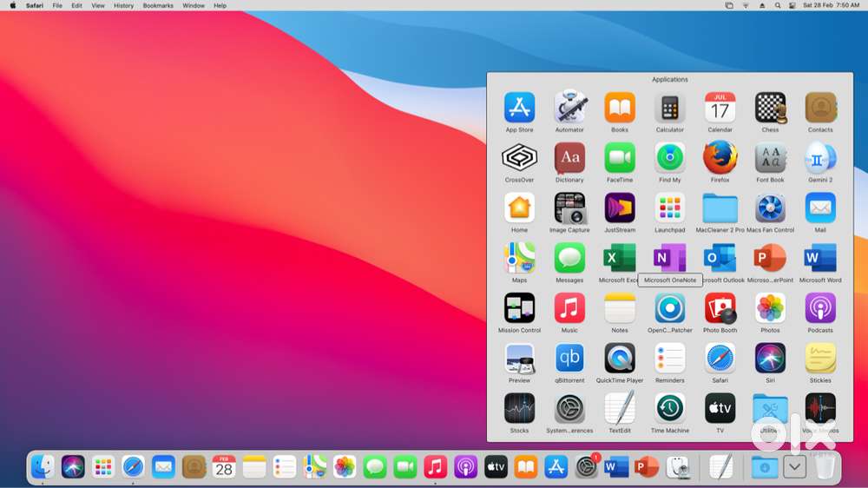
Task: Click the Spotlight search magnifier in the menu bar
Action: pos(777,5)
